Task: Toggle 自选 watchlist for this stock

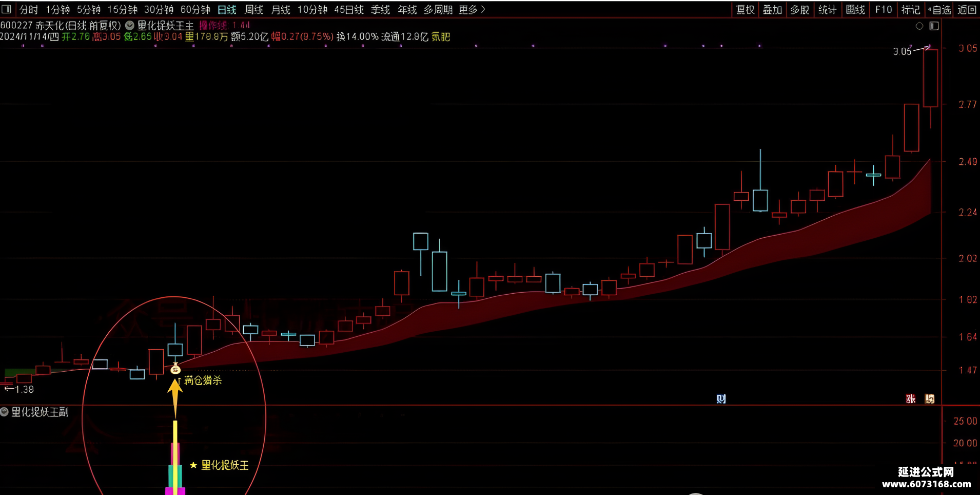Action: [939, 10]
